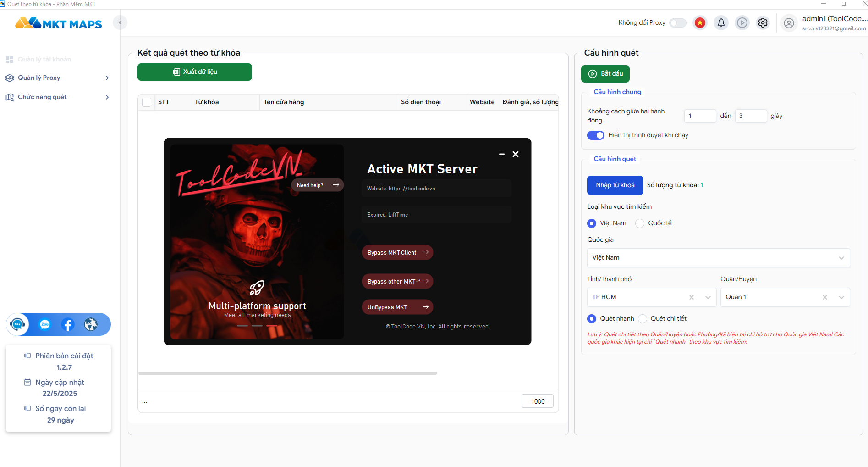Click the play tutorial icon in header

tap(742, 22)
